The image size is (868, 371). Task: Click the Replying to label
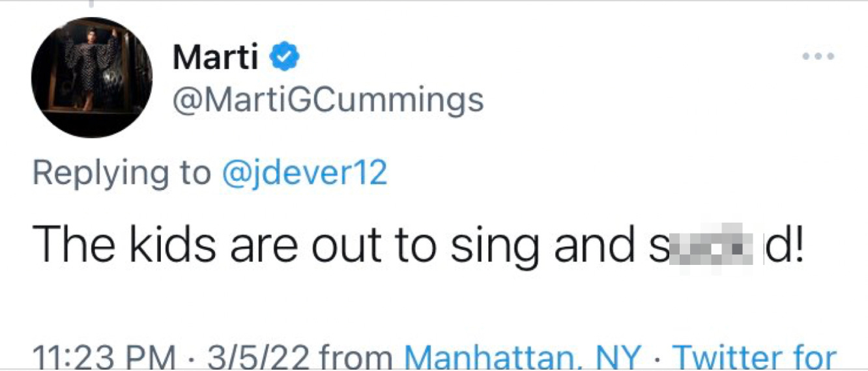121,174
